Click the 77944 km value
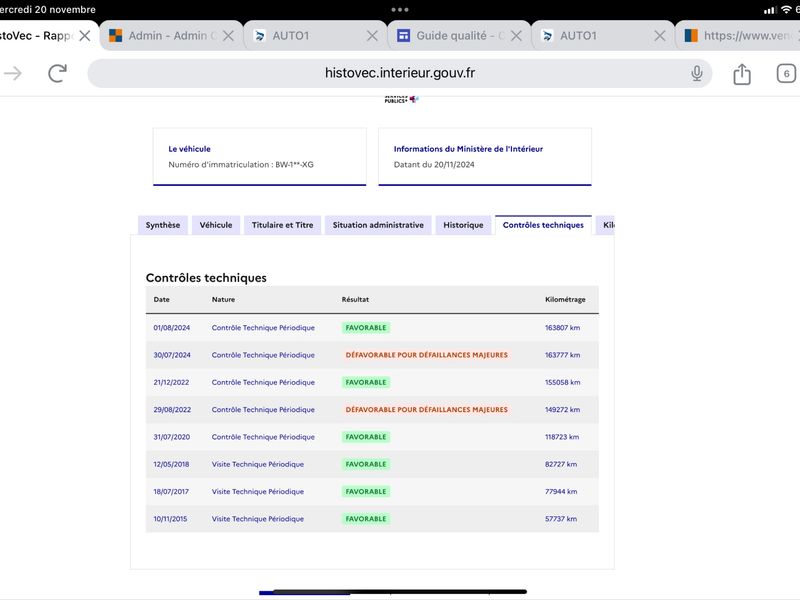Image resolution: width=800 pixels, height=600 pixels. pyautogui.click(x=561, y=491)
